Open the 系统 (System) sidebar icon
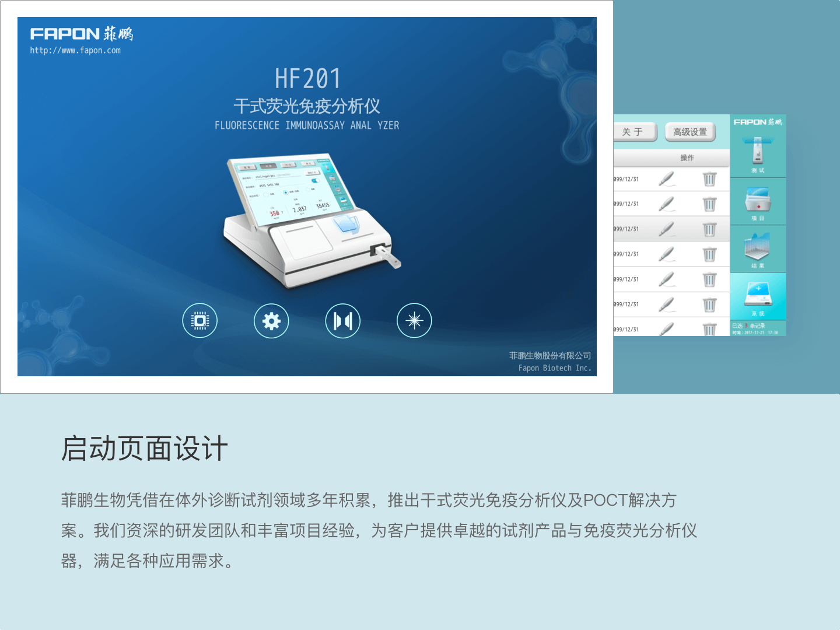This screenshot has width=840, height=630. 758,297
